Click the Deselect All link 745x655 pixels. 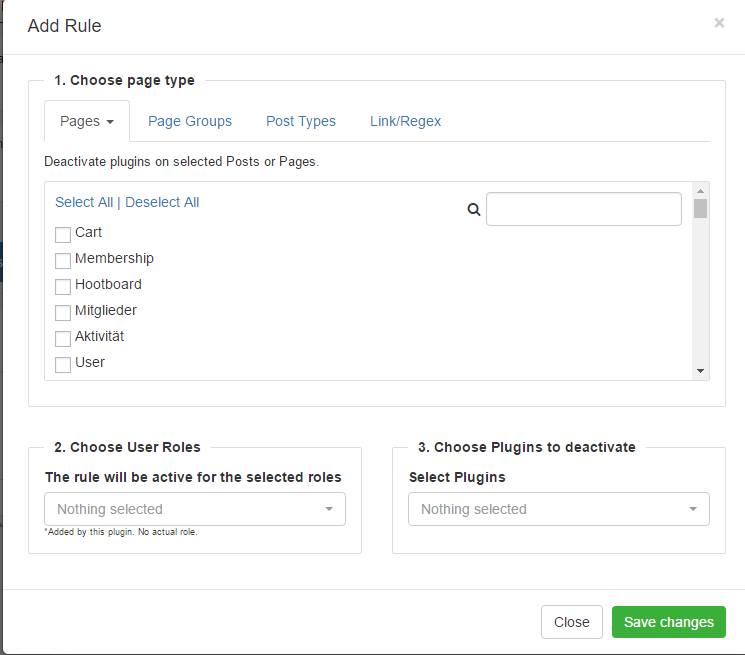162,202
